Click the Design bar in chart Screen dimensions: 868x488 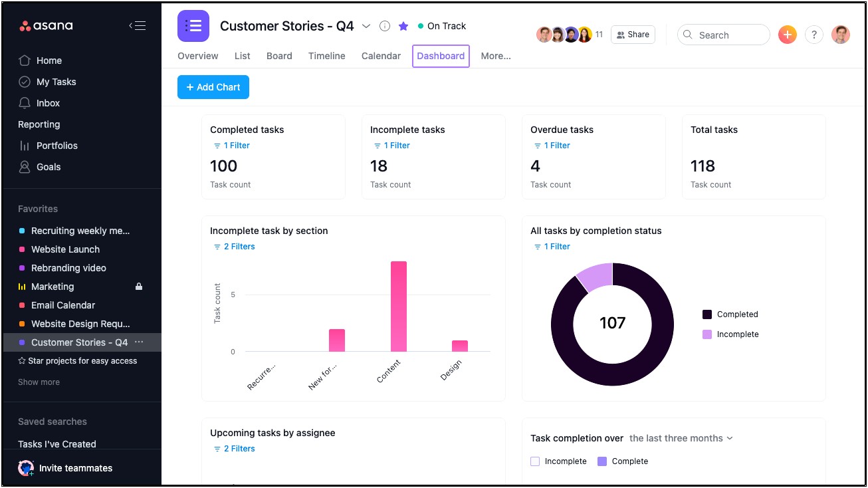460,346
